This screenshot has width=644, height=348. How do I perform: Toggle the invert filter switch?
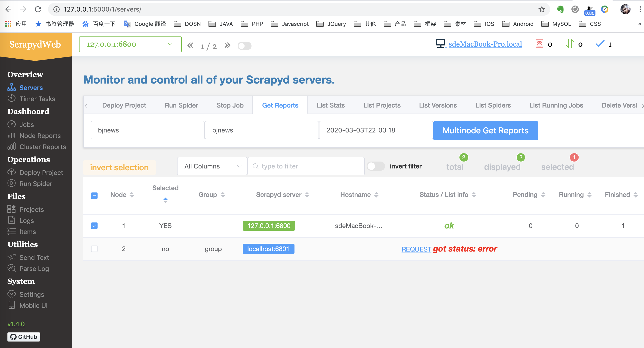tap(375, 166)
